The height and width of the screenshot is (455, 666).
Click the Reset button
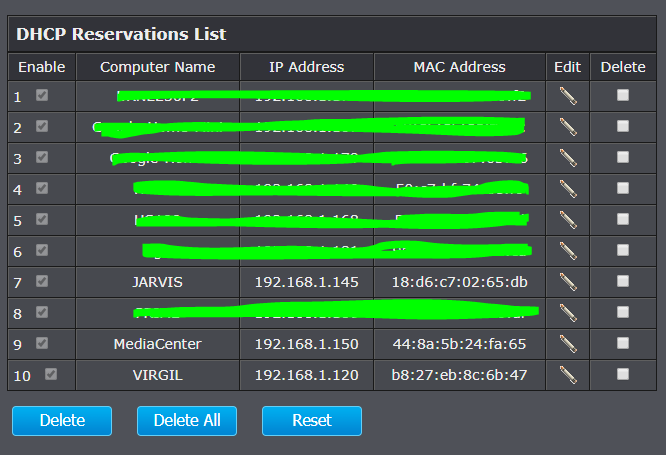coord(312,421)
